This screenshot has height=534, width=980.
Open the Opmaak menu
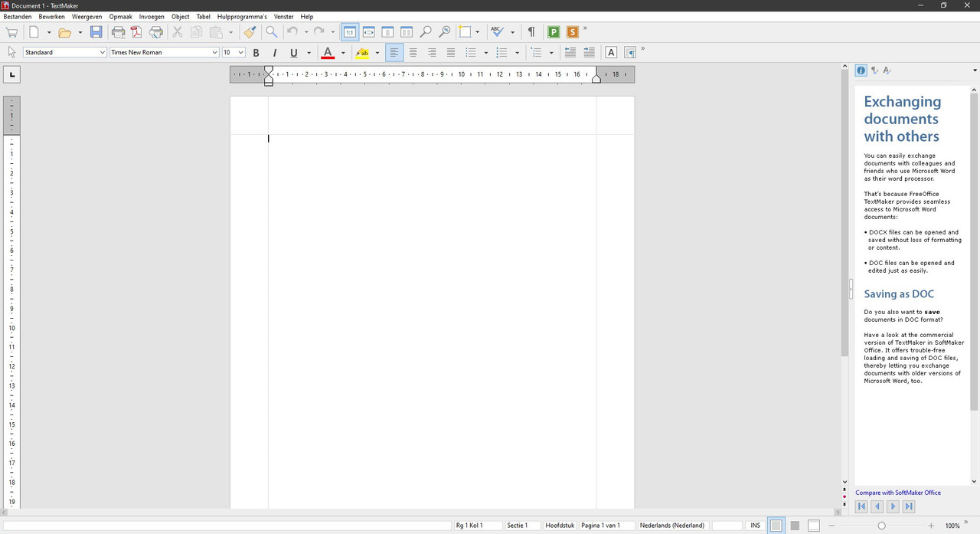point(120,16)
